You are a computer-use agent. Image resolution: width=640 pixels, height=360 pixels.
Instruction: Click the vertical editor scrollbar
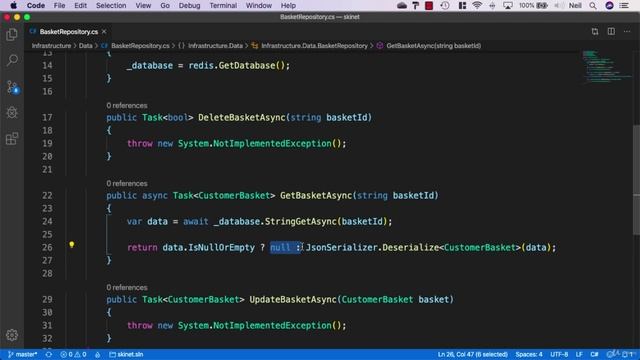pos(636,180)
